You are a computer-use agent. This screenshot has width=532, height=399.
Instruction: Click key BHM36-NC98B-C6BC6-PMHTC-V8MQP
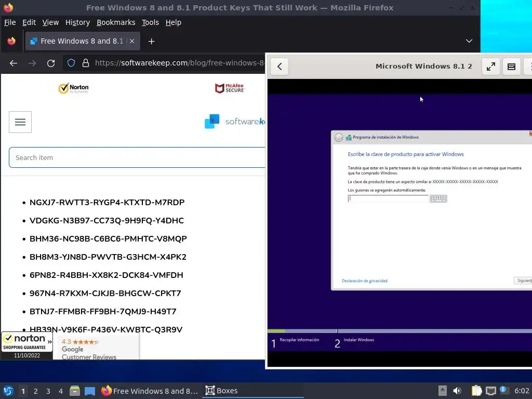click(x=108, y=239)
